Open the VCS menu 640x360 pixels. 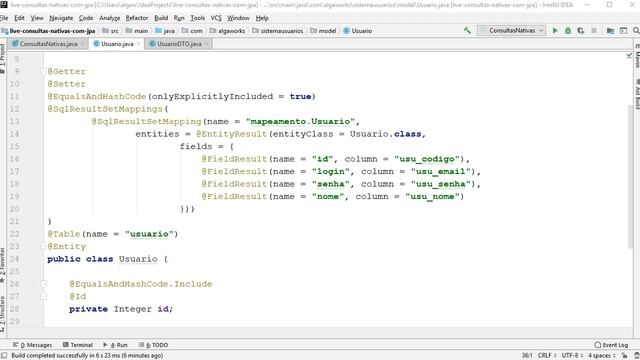(216, 18)
